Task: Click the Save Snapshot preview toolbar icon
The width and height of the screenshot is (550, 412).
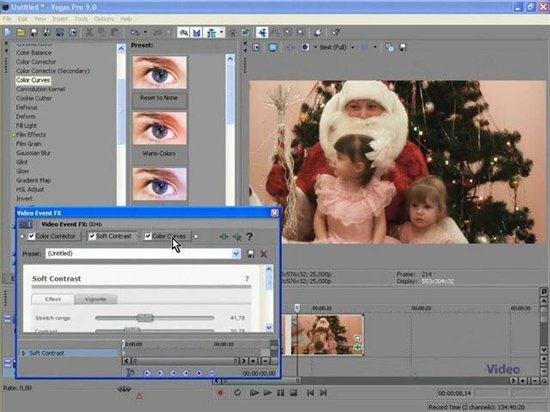Action: (x=403, y=47)
